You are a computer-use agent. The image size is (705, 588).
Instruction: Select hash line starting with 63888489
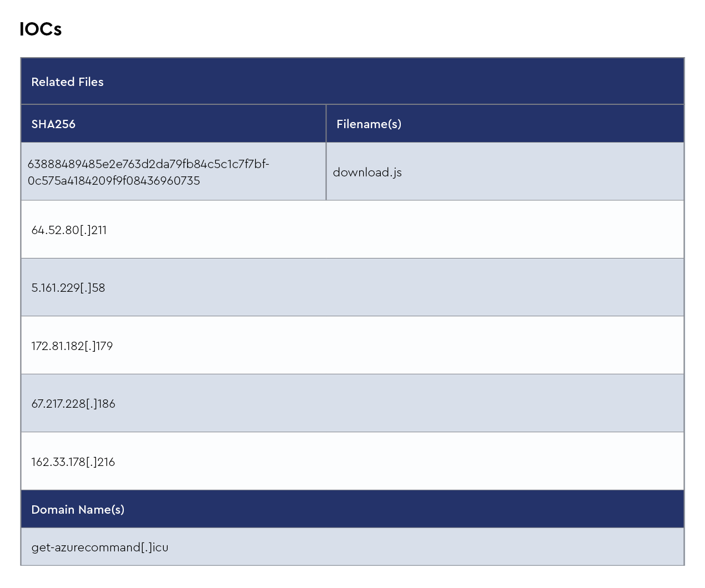(148, 164)
